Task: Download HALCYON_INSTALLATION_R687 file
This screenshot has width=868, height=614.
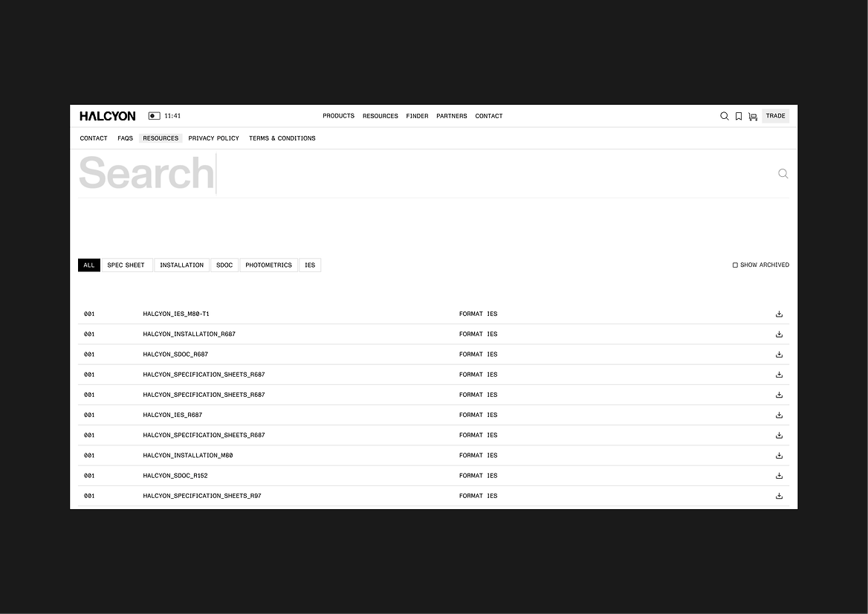Action: pos(779,335)
